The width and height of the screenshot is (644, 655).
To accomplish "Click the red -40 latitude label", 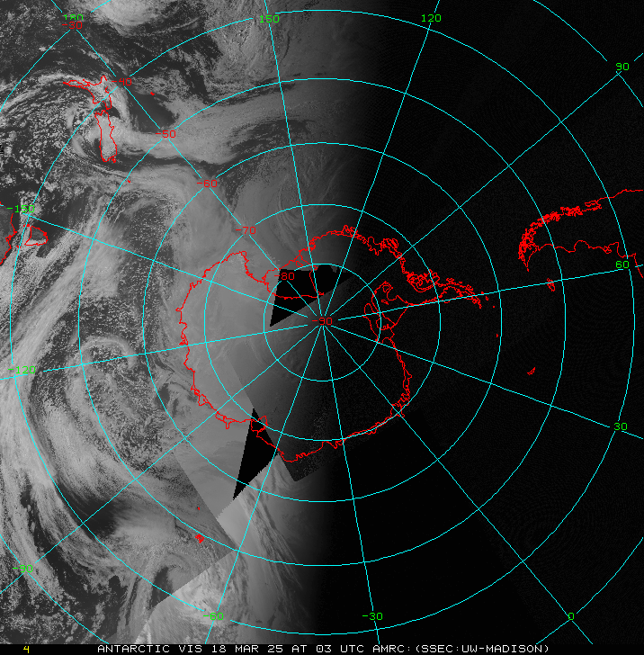I will pos(121,82).
